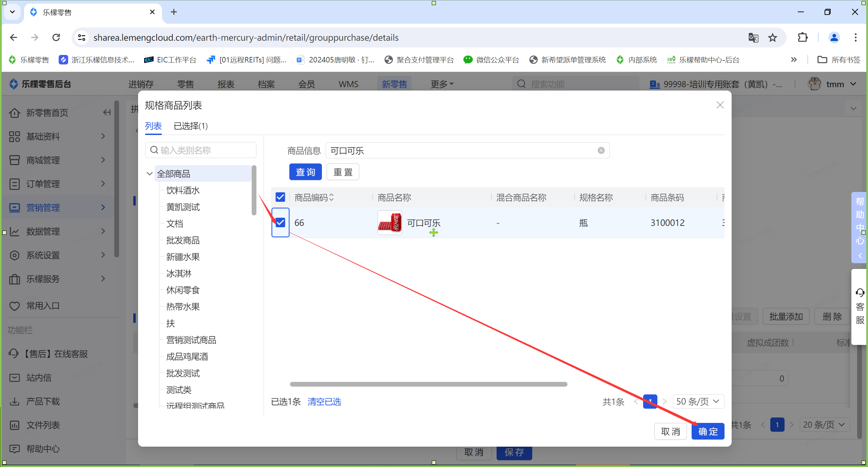This screenshot has height=467, width=868.
Task: Open 【售后】在线客服 from the sidebar
Action: click(x=48, y=354)
